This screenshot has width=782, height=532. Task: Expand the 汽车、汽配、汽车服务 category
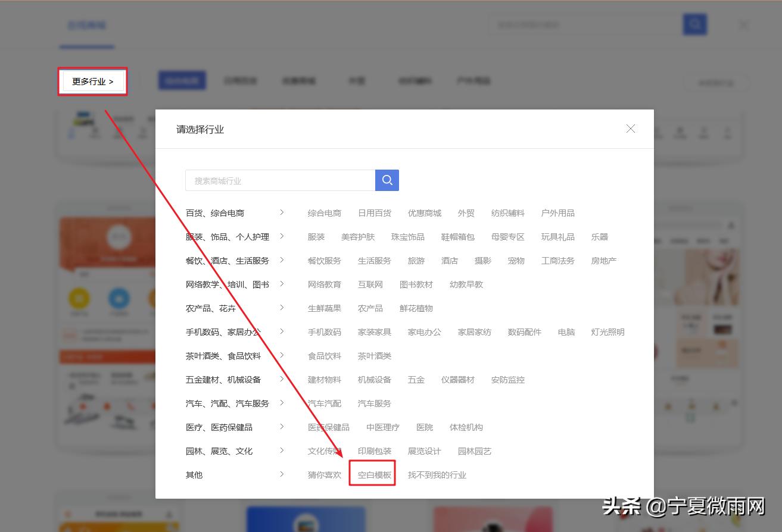pyautogui.click(x=281, y=403)
